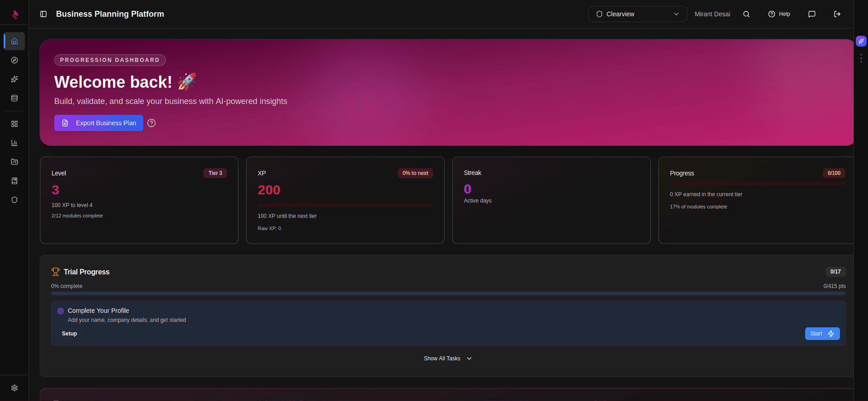Open the Clearview workspace dropdown
Screen dimensions: 868x401
(637, 14)
